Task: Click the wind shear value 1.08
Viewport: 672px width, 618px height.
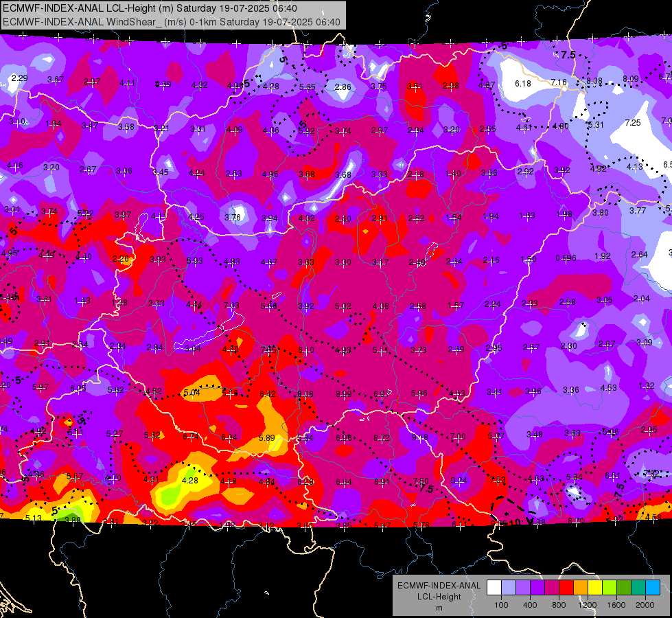Action: pos(119,302)
